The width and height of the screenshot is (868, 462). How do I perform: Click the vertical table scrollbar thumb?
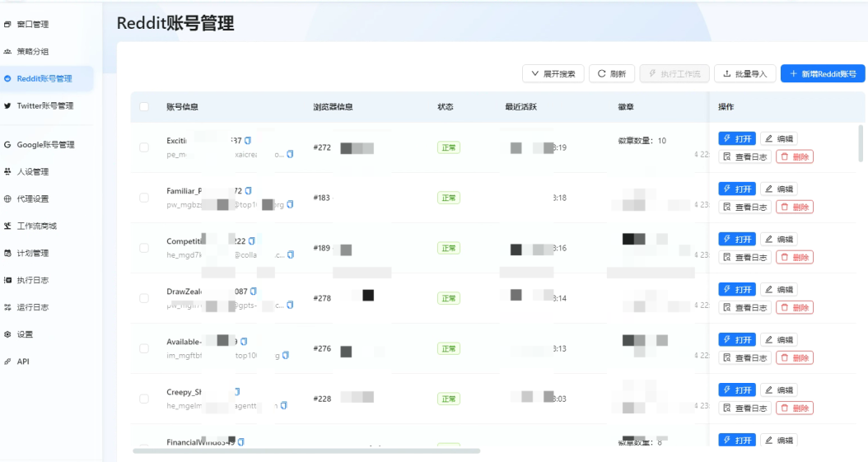pos(861,142)
